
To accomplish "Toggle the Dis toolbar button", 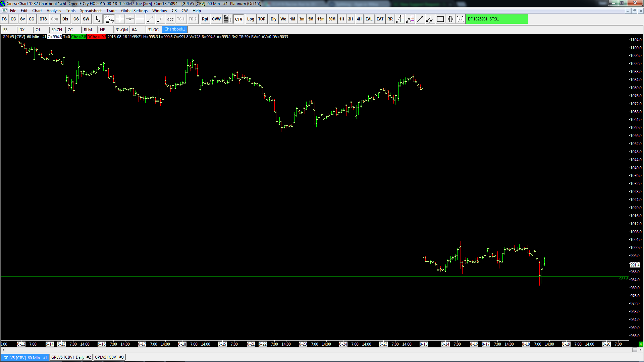I will (65, 19).
